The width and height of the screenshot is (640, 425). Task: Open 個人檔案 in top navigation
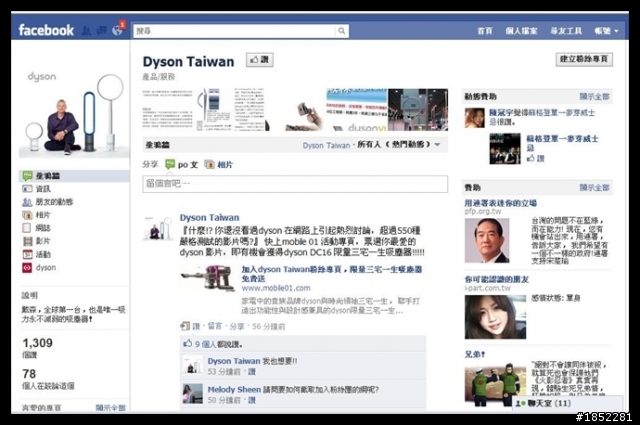[x=521, y=31]
